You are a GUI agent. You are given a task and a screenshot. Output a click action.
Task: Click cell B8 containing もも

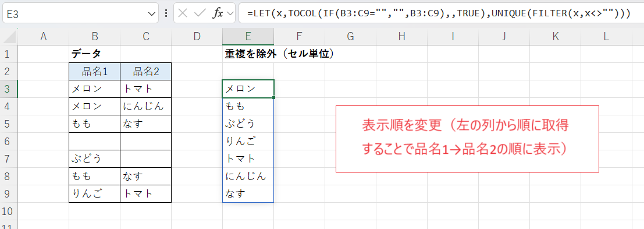click(94, 176)
